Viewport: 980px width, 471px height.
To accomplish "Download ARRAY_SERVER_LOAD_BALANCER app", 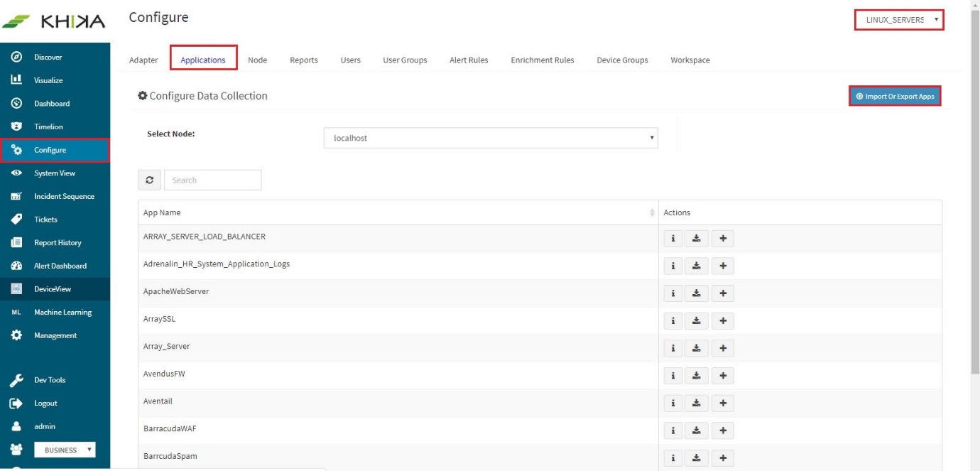I will pos(697,239).
